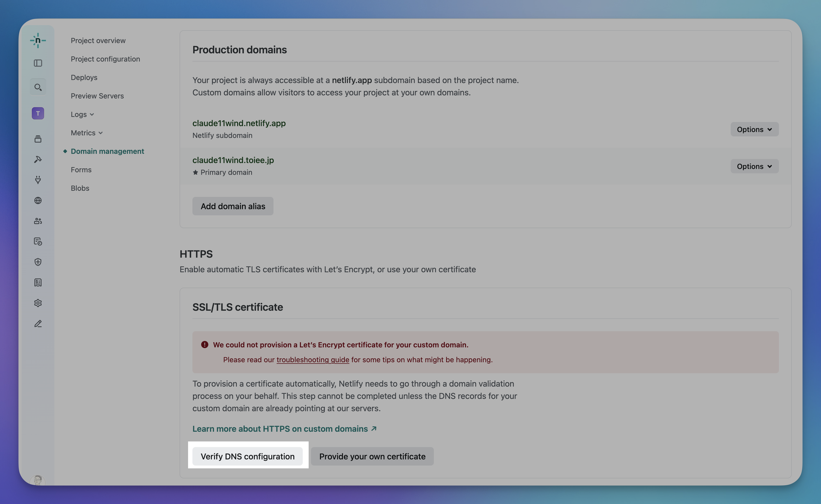This screenshot has width=821, height=504.
Task: Open claude11wind.toiee.jp link
Action: coord(233,160)
